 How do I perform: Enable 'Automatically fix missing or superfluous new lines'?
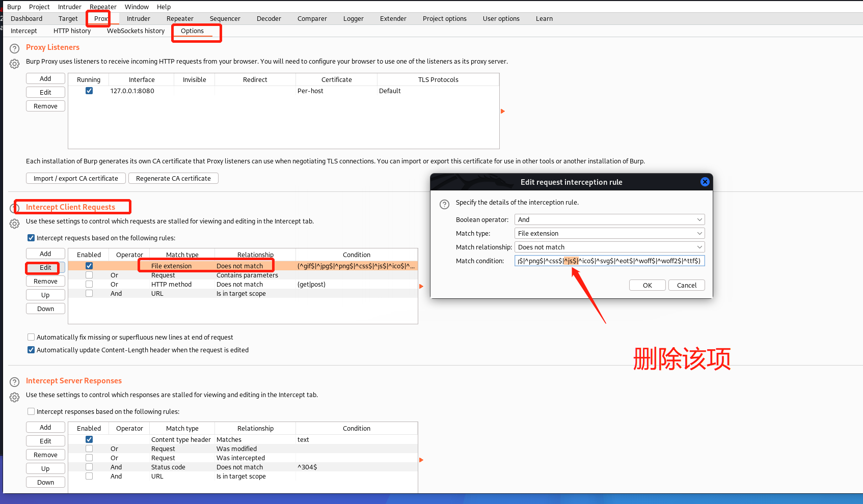[31, 337]
